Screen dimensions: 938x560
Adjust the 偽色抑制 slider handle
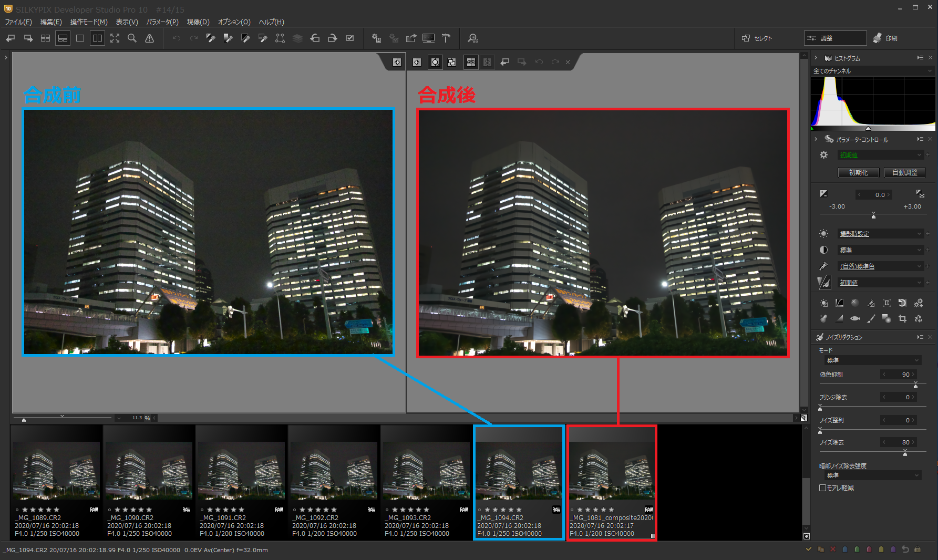(915, 386)
